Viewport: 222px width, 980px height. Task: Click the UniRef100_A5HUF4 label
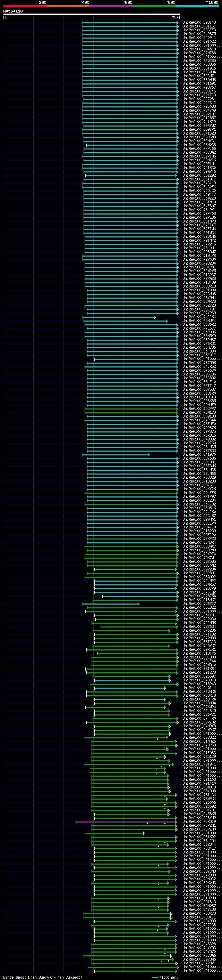point(199,321)
